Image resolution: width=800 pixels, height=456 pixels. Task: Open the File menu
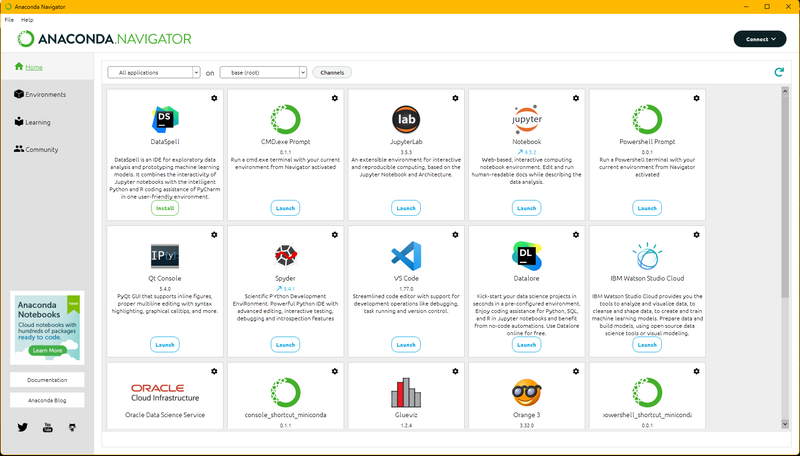pos(9,20)
